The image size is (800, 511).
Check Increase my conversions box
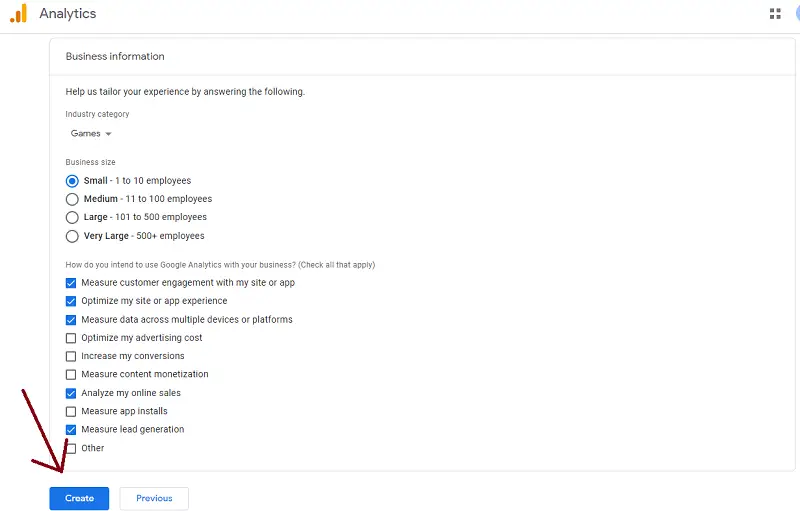point(71,356)
